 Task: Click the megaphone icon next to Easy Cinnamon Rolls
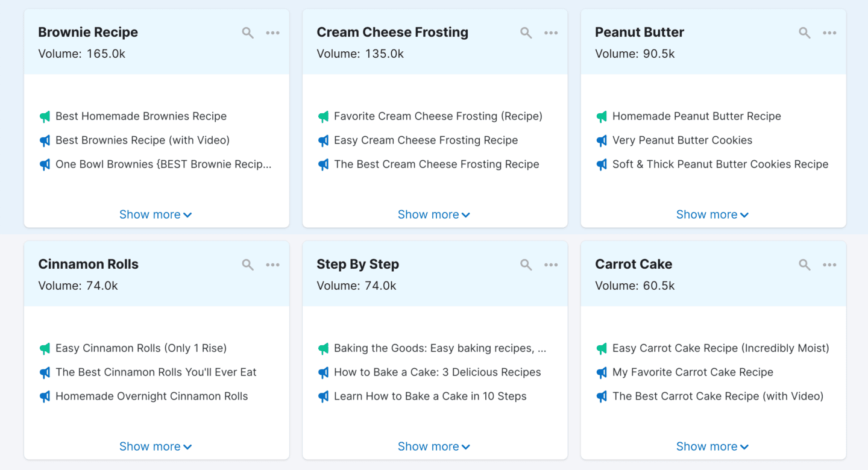45,348
